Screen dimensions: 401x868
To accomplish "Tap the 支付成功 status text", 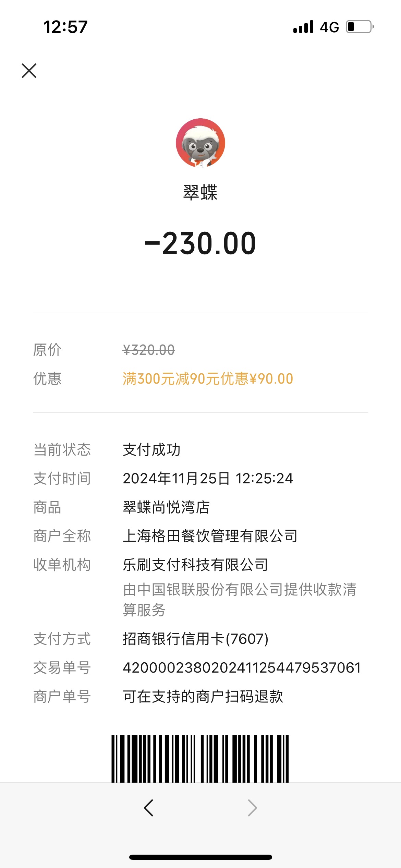I will pos(151,449).
